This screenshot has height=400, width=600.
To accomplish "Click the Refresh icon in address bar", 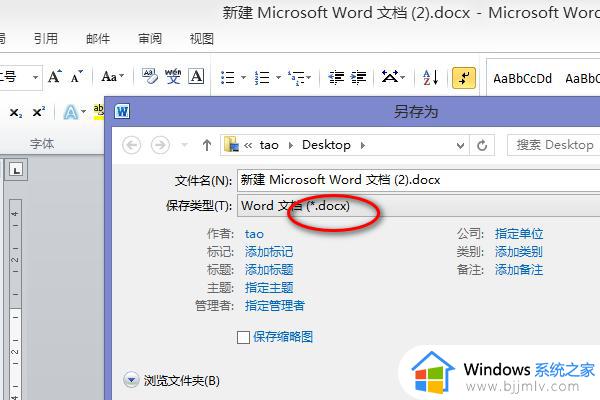I will point(482,145).
